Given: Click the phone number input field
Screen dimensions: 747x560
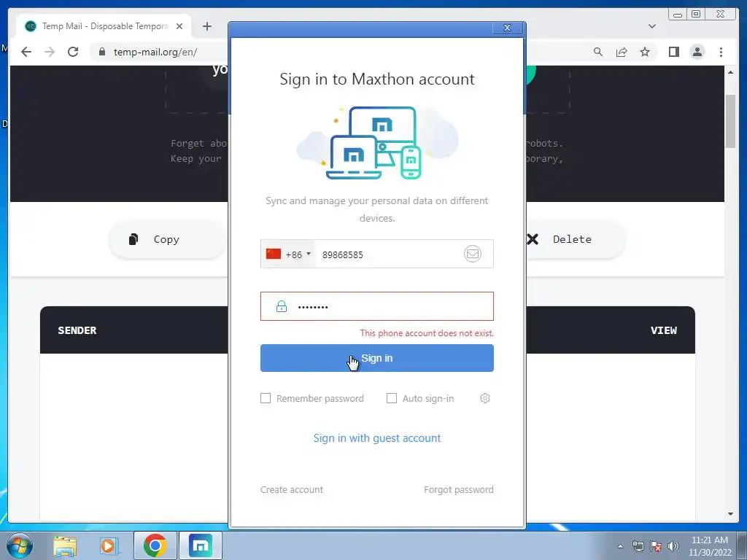Looking at the screenshot, I should (388, 254).
